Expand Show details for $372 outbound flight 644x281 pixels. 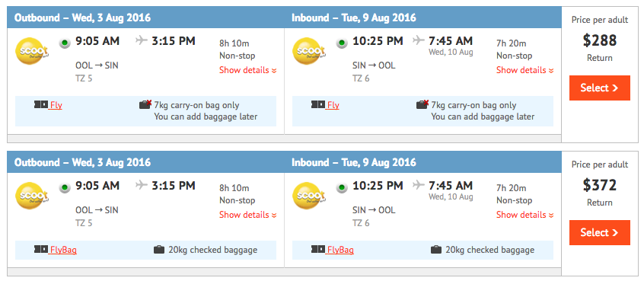pyautogui.click(x=247, y=215)
